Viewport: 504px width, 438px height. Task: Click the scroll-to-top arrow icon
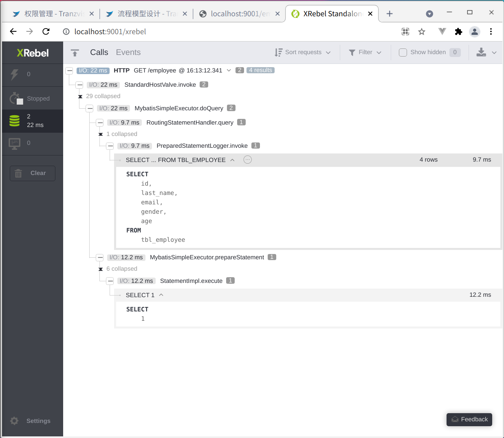[75, 53]
